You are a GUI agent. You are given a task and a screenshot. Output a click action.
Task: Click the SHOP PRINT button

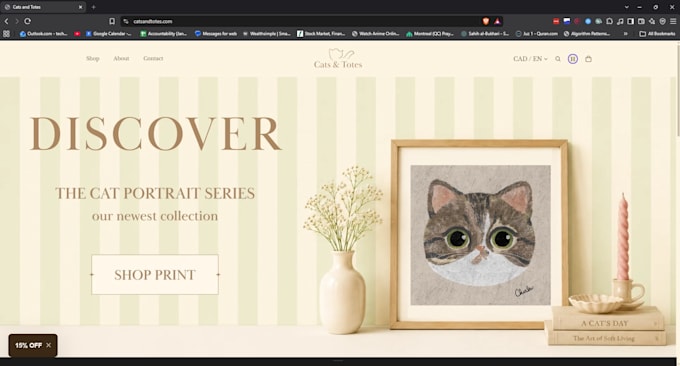point(155,274)
